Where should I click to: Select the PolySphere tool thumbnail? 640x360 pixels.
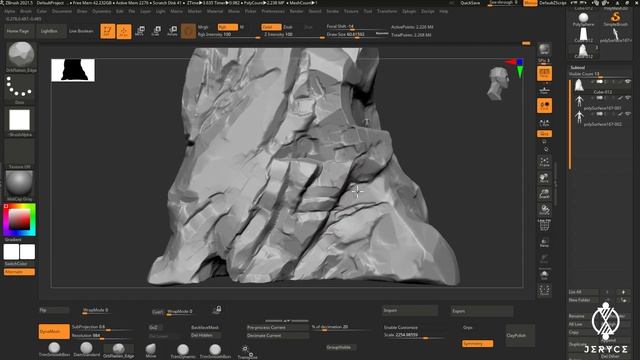coord(583,19)
